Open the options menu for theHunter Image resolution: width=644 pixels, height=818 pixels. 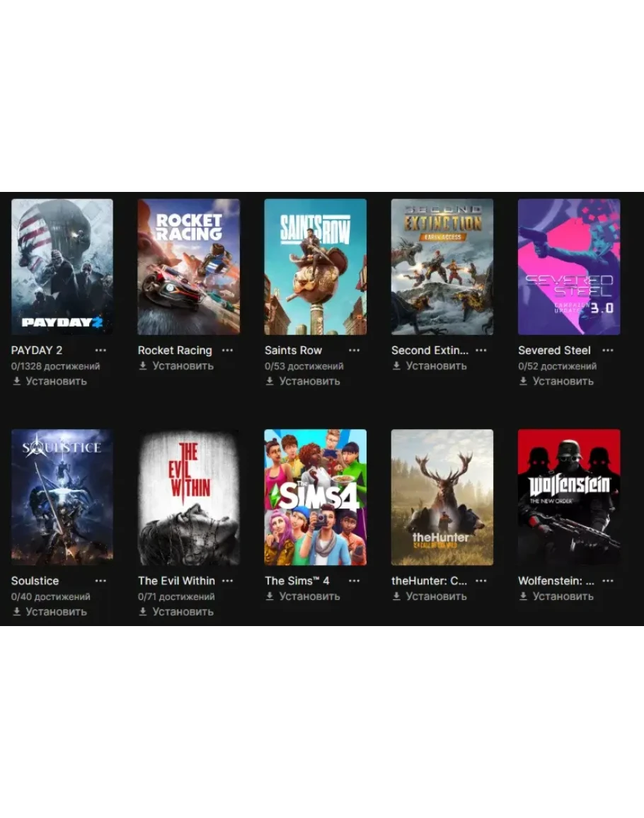click(x=481, y=581)
